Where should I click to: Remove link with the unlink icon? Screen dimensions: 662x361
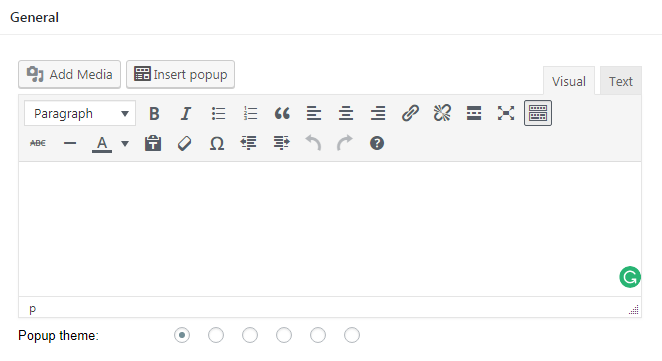442,114
